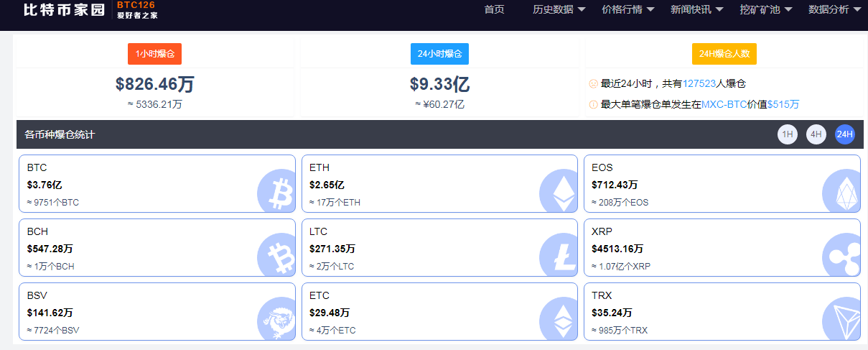Expand the 价格行情 dropdown menu
Viewport: 868px width, 350px height.
(628, 9)
